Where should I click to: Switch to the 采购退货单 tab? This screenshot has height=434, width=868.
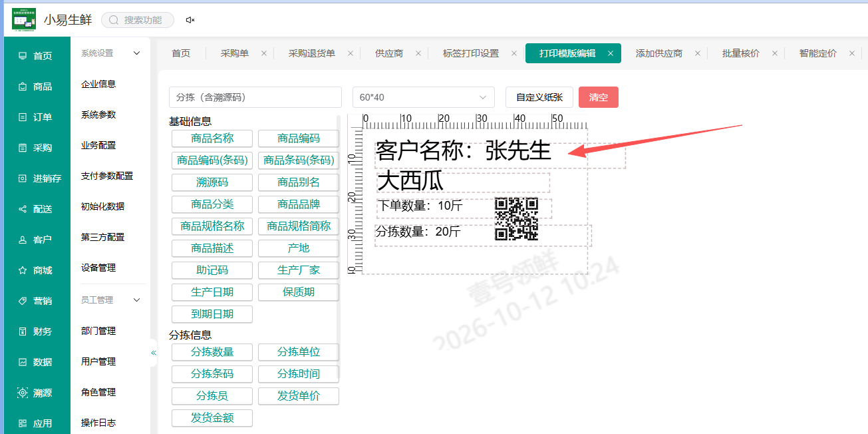point(312,53)
